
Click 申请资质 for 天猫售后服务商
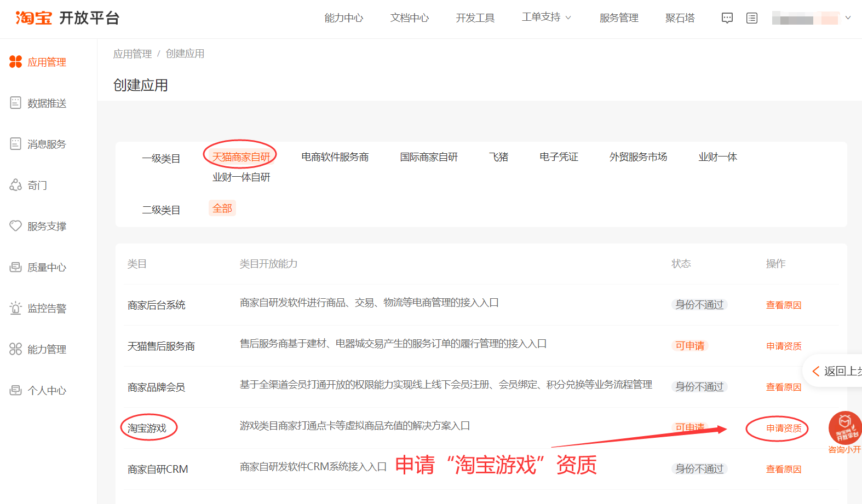[784, 346]
